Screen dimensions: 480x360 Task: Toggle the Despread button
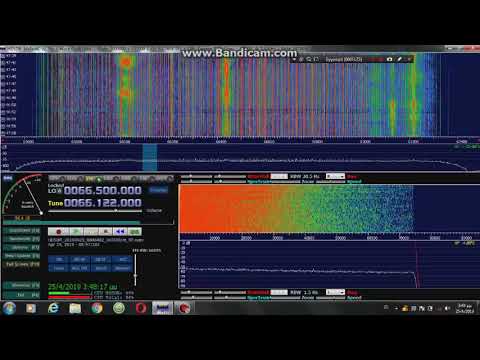tap(122, 268)
